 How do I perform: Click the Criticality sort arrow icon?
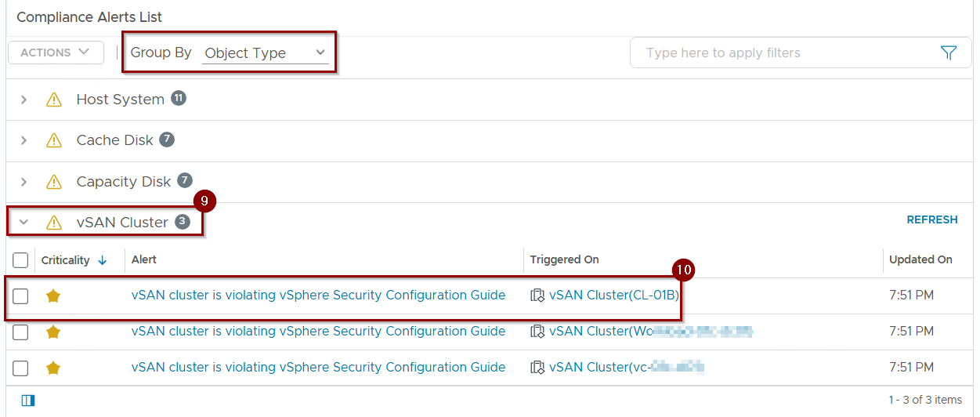click(x=103, y=260)
